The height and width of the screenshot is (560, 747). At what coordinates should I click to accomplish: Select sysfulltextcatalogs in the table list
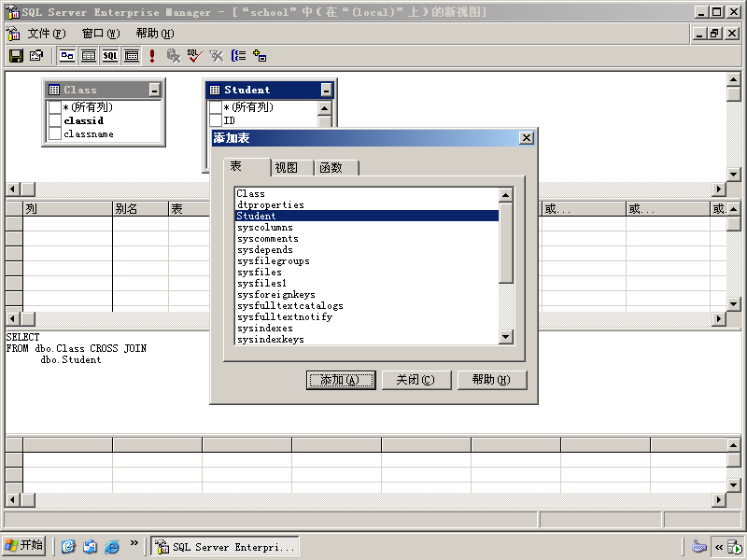(367, 305)
